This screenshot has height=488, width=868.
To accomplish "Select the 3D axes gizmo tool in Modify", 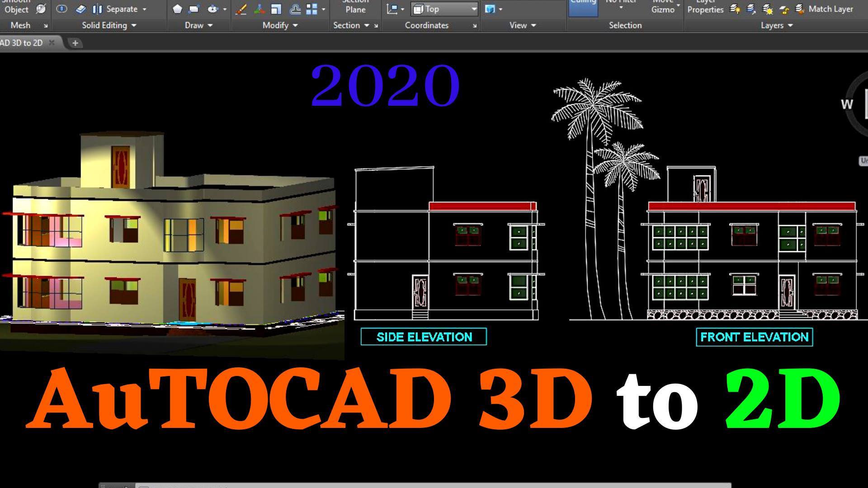I will click(x=259, y=9).
